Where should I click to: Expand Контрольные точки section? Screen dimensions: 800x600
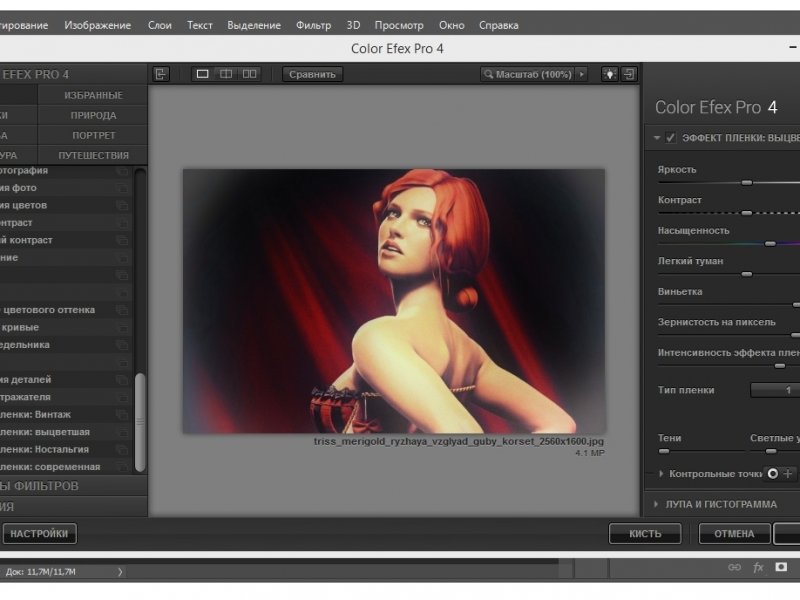tap(661, 473)
